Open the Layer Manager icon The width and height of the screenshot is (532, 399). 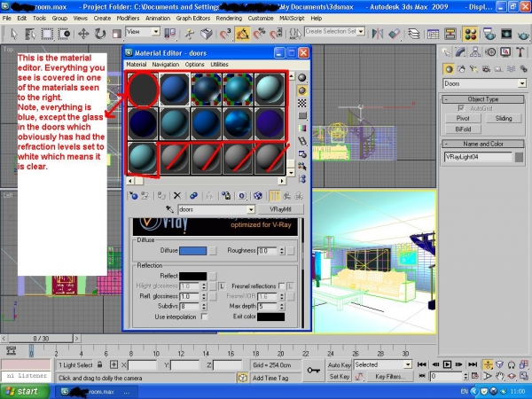[x=413, y=34]
